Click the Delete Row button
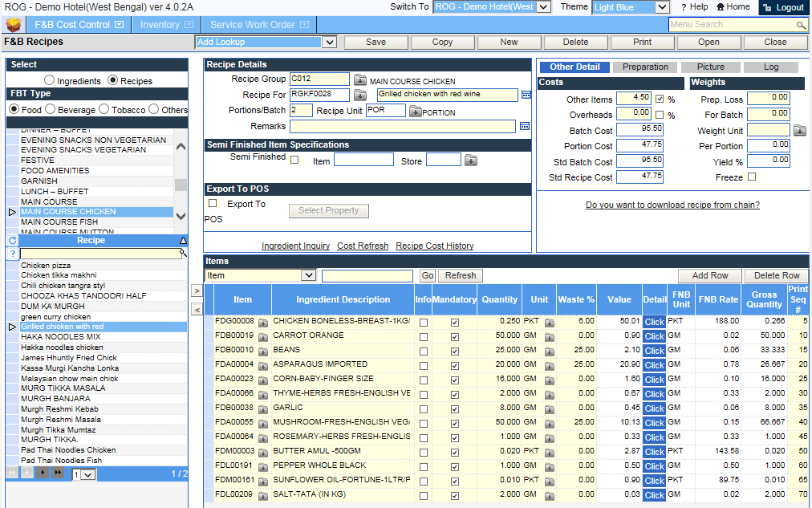This screenshot has width=812, height=508. point(777,275)
